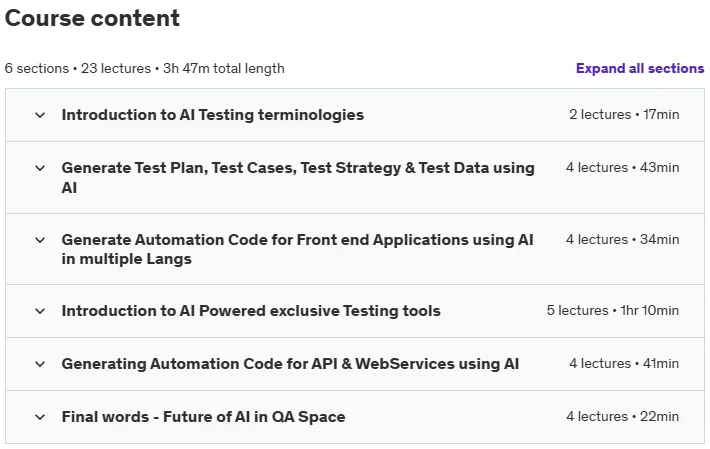Expand the Introduction to AI Testing terminologies chevron

point(40,115)
